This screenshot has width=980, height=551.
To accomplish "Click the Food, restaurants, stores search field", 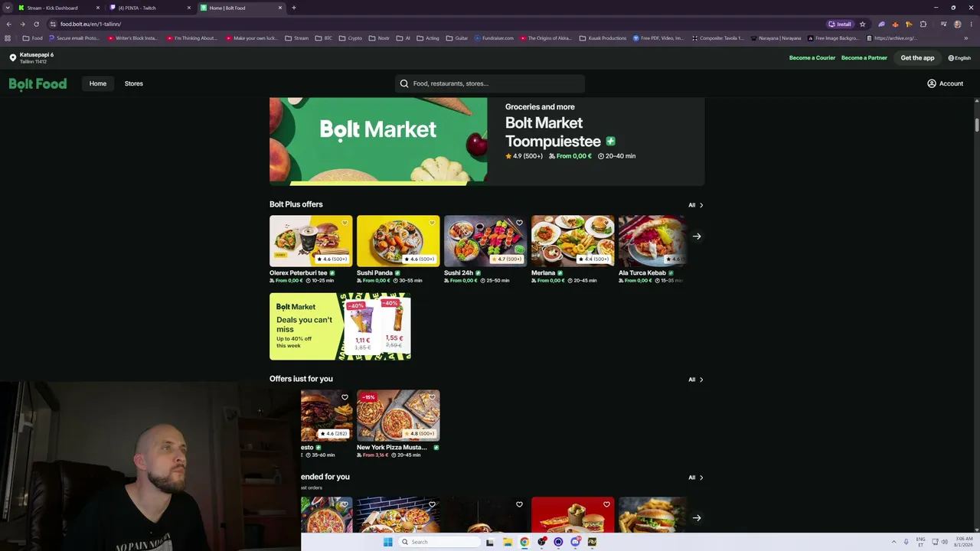I will pyautogui.click(x=490, y=83).
